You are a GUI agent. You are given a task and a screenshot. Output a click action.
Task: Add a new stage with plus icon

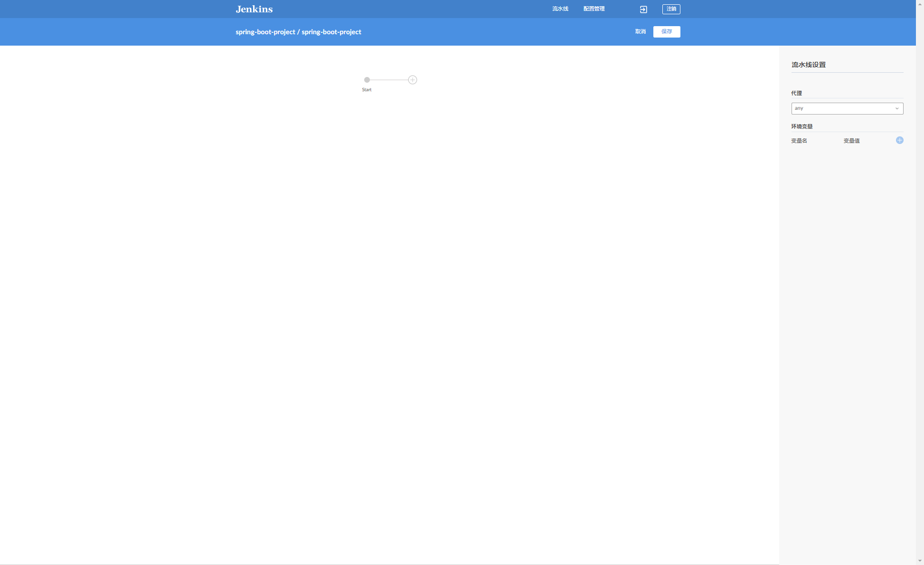pos(413,80)
